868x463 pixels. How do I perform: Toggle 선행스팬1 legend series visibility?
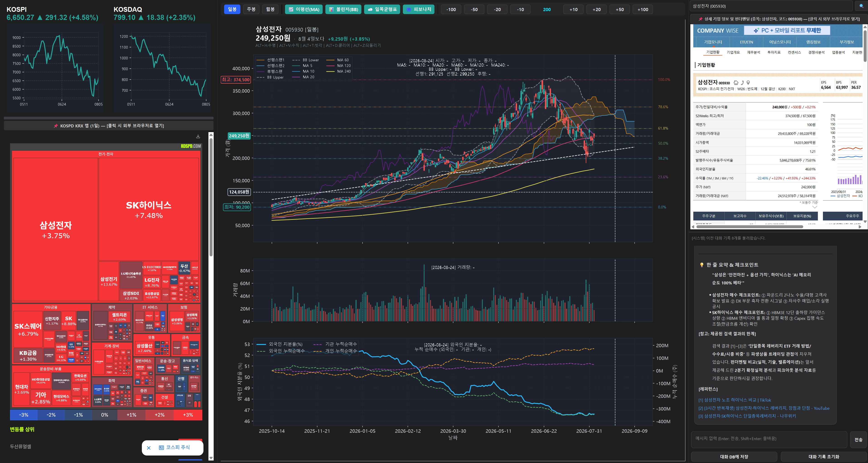tap(271, 60)
